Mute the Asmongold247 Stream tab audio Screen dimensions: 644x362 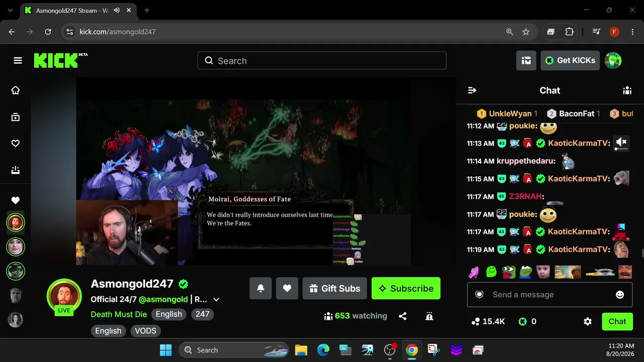pyautogui.click(x=117, y=10)
